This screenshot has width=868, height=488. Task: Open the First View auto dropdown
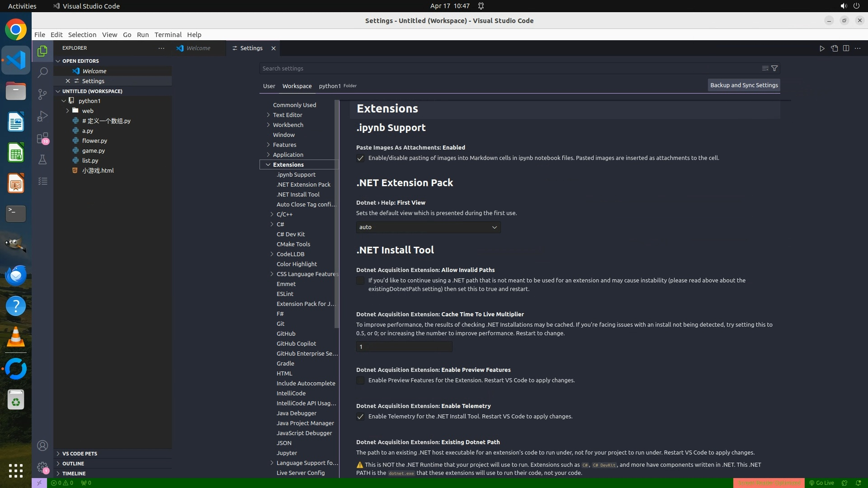[428, 227]
